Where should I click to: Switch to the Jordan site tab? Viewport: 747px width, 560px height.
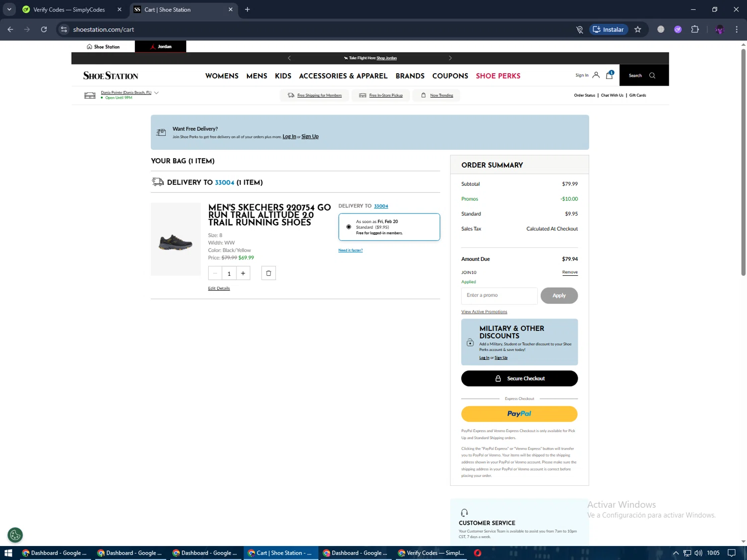(161, 47)
